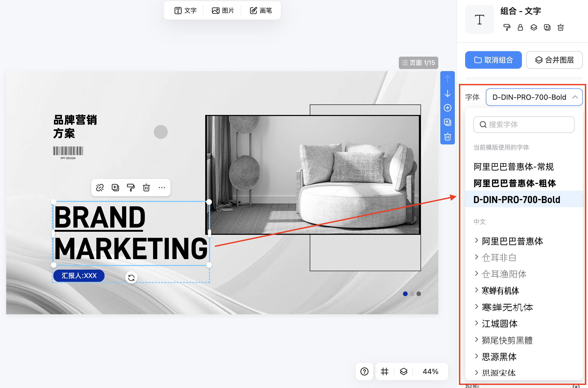Viewport: 588px width, 388px height.
Task: Click the lock icon in properties panel
Action: pyautogui.click(x=520, y=27)
